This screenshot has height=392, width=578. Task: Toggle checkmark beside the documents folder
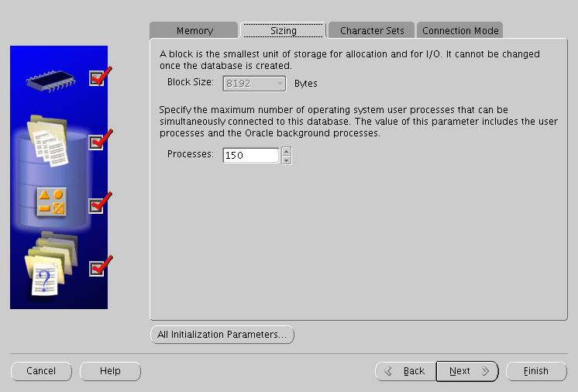pos(100,140)
